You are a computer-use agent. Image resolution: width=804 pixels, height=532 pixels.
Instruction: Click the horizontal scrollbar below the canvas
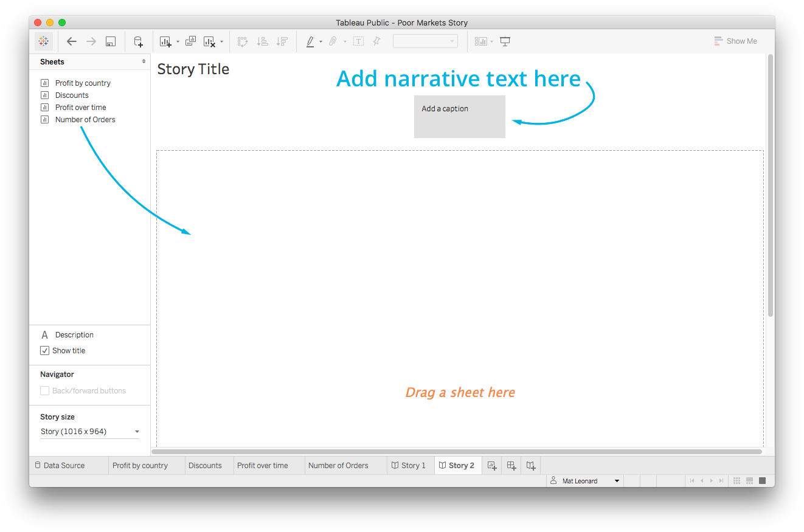[456, 452]
